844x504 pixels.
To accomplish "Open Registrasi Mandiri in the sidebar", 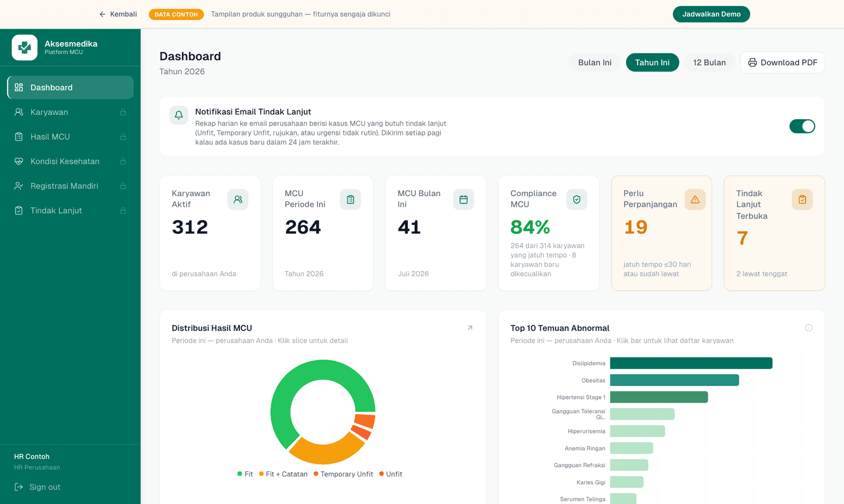I will point(70,186).
